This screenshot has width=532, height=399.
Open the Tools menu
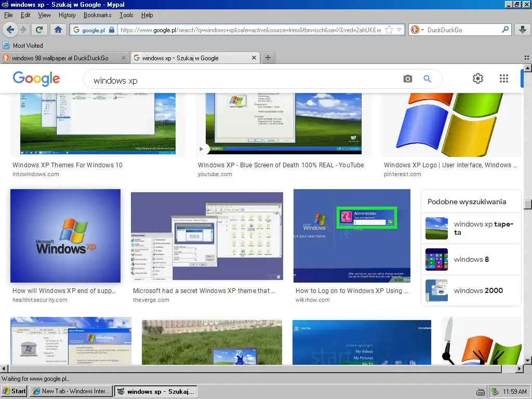126,15
